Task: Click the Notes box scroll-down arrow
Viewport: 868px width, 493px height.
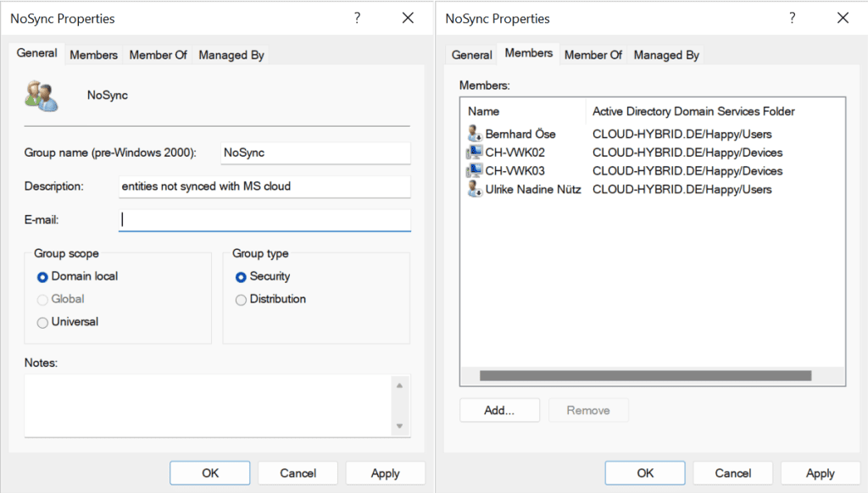Action: 400,426
